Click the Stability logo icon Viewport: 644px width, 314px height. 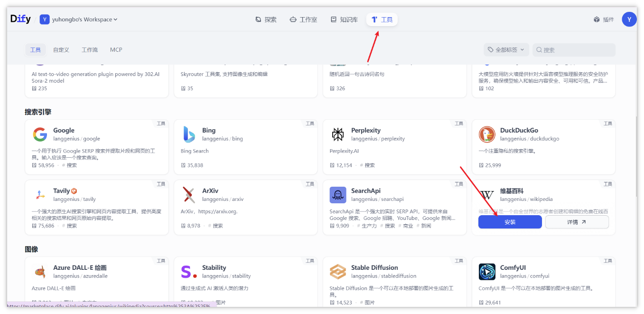(x=189, y=272)
